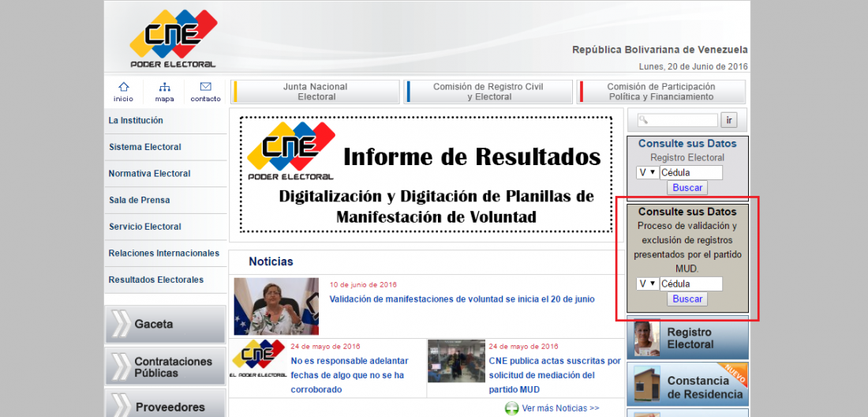
Task: Expand nationality dropdown in MUD validation box
Action: tap(646, 284)
